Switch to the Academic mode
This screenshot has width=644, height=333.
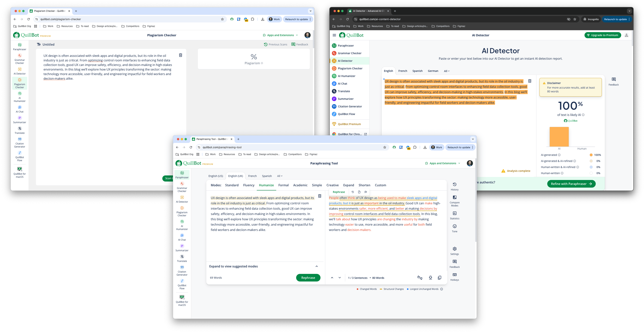[x=300, y=185]
